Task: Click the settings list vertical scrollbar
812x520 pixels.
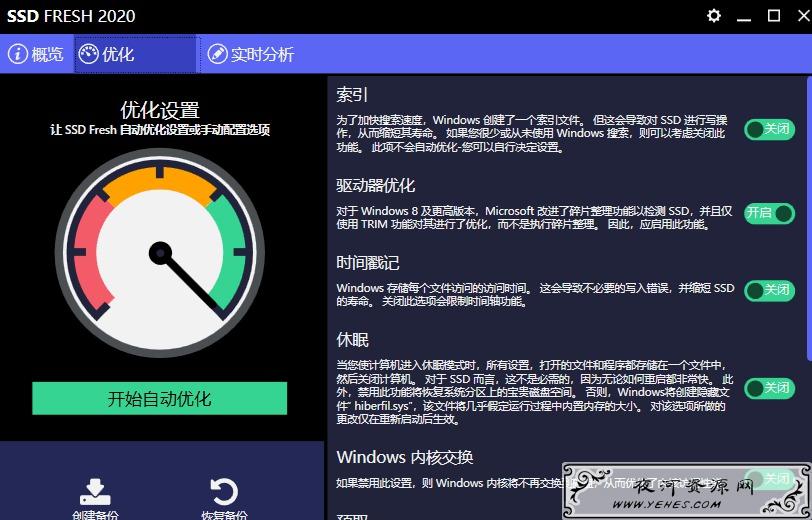Action: 809,218
